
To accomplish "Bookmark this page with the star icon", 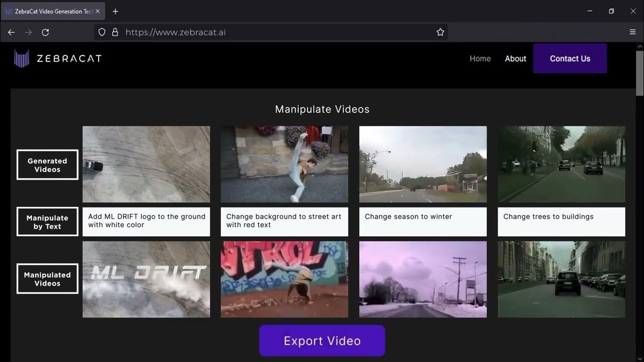I will point(440,32).
